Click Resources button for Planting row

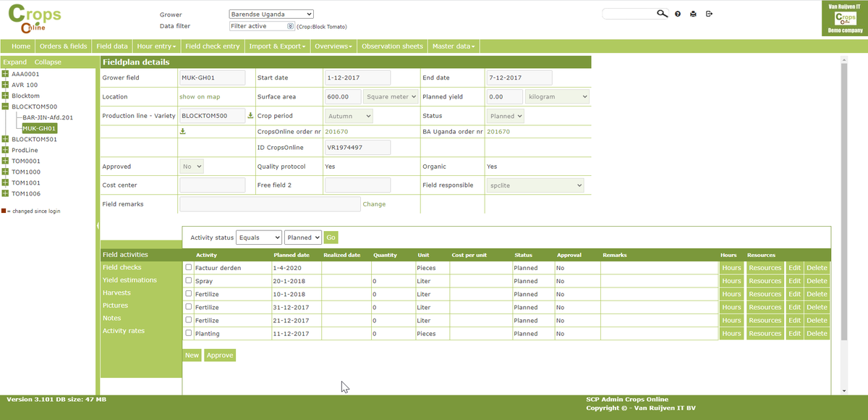pyautogui.click(x=765, y=333)
